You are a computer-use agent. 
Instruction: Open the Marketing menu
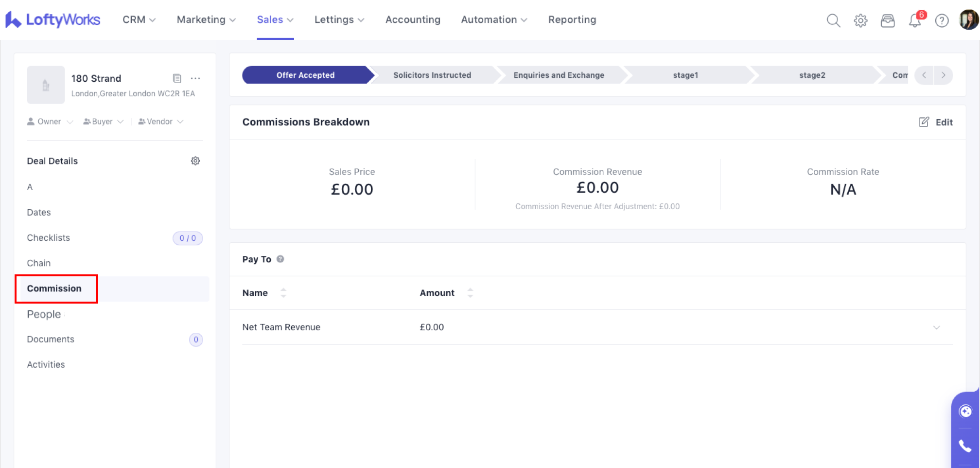click(x=206, y=20)
